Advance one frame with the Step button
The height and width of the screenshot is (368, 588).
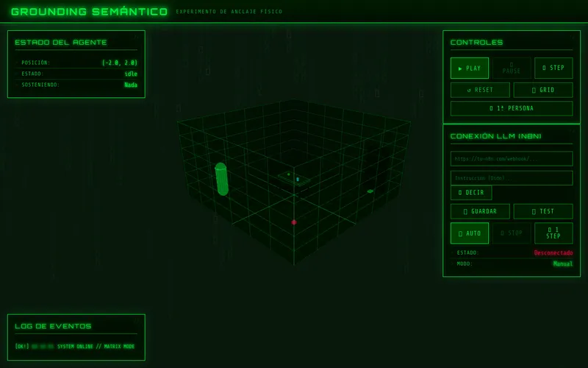[x=553, y=68]
